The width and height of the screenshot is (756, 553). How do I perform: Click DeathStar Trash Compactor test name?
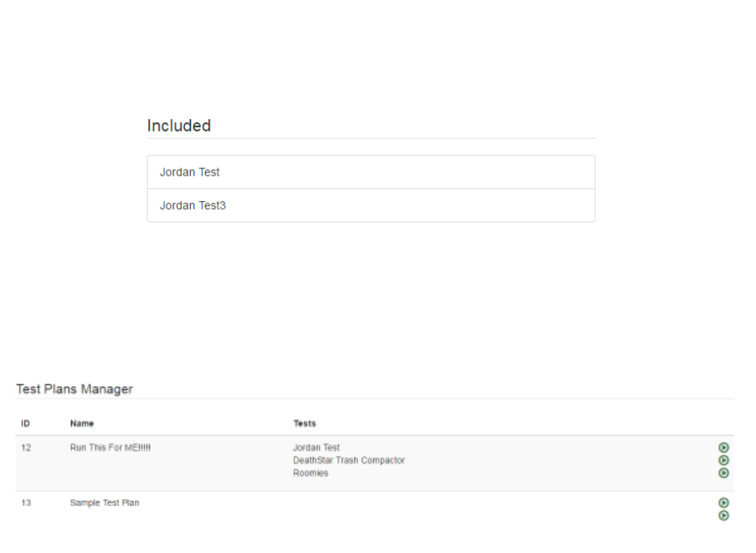349,460
